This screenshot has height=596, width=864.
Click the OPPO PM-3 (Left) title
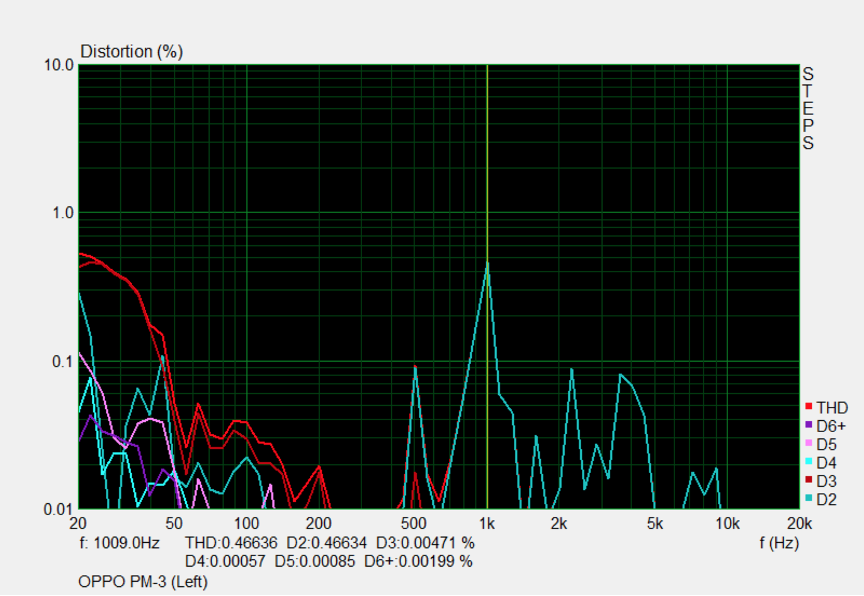click(143, 582)
